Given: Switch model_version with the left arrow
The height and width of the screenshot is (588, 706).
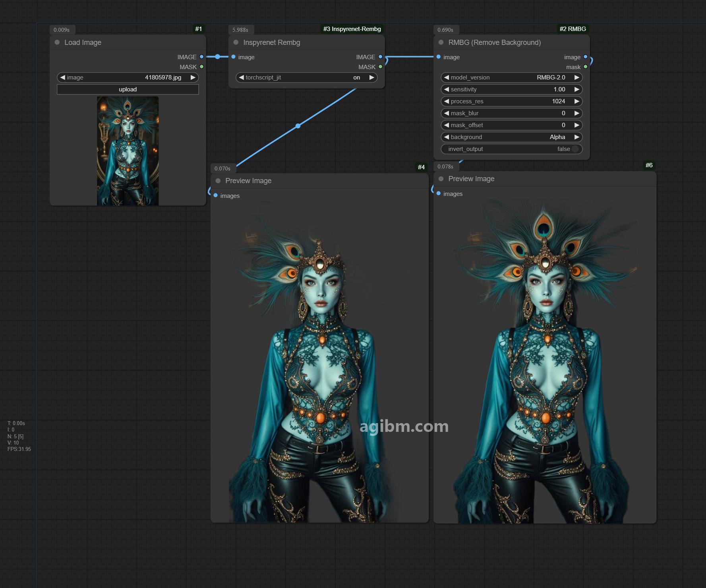Looking at the screenshot, I should coord(447,77).
